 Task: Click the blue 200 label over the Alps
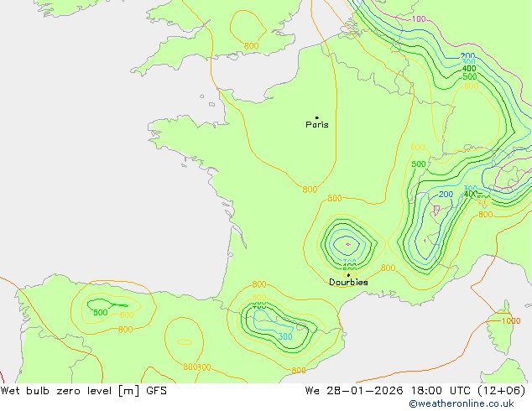point(446,195)
